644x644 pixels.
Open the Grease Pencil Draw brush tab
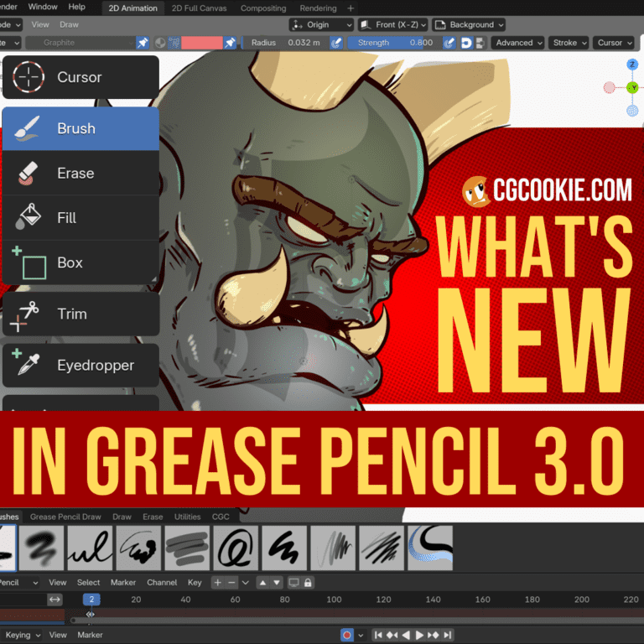click(x=65, y=517)
